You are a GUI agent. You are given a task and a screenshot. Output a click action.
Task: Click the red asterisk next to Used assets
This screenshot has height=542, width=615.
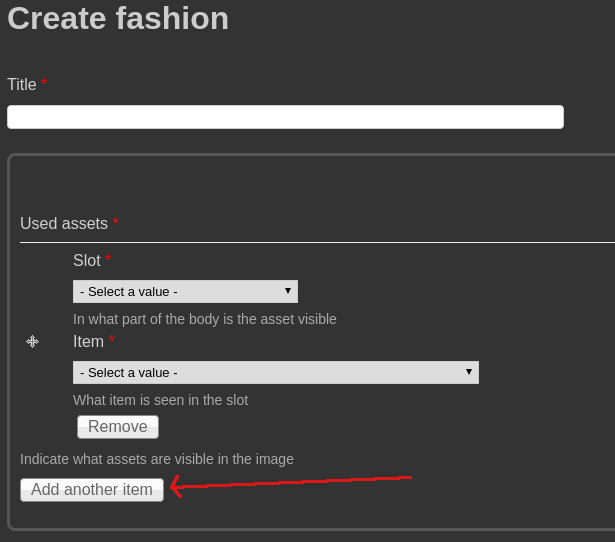pyautogui.click(x=116, y=223)
